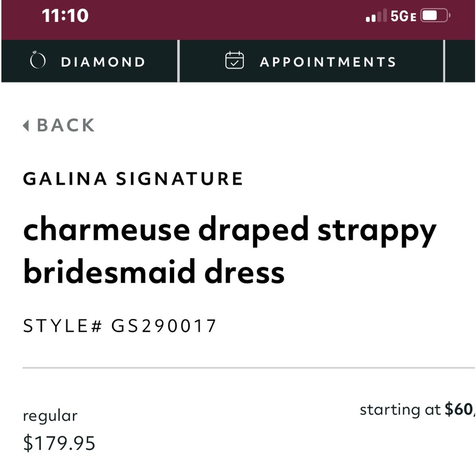Switch to the APPOINTMENTS tab
This screenshot has height=476, width=476.
coord(311,61)
